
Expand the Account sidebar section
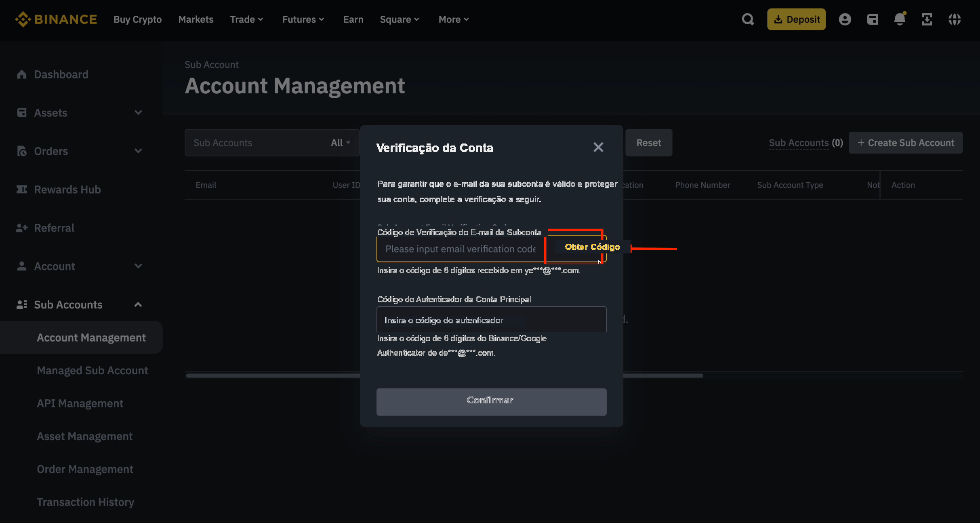coord(138,266)
